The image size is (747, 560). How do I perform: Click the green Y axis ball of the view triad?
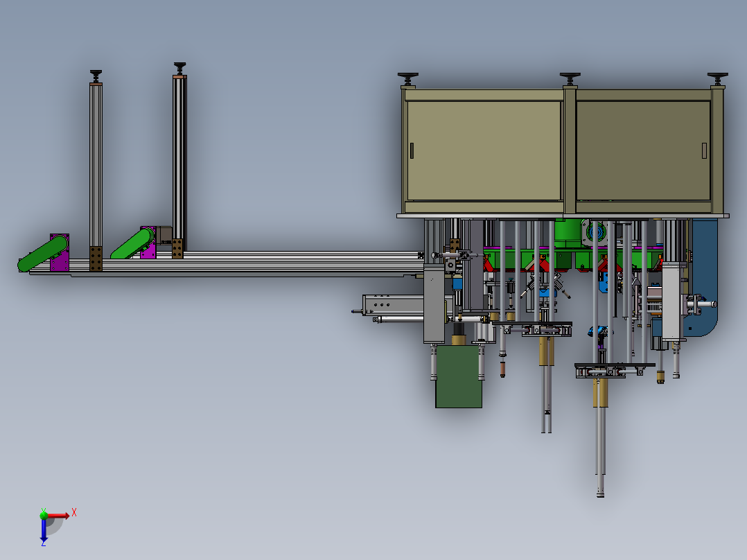point(44,515)
